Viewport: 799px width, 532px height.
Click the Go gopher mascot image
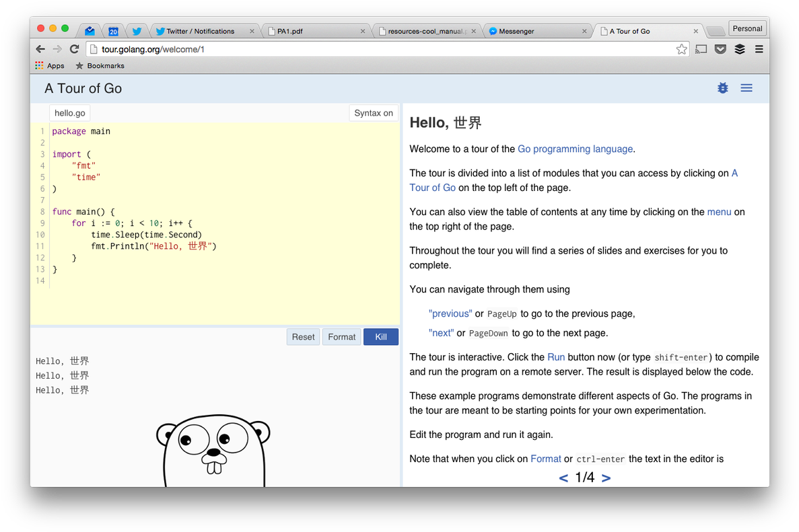(x=213, y=451)
